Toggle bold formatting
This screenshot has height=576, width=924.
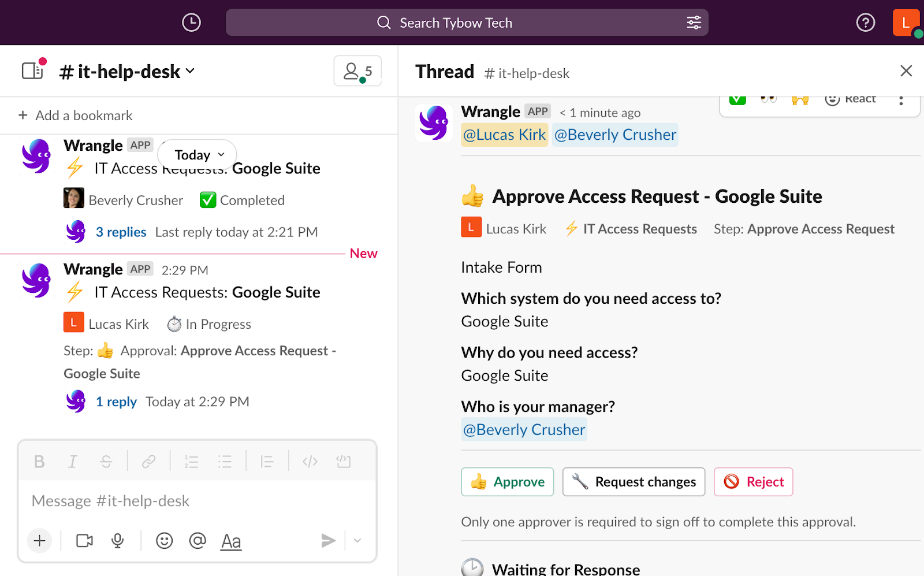(x=39, y=462)
